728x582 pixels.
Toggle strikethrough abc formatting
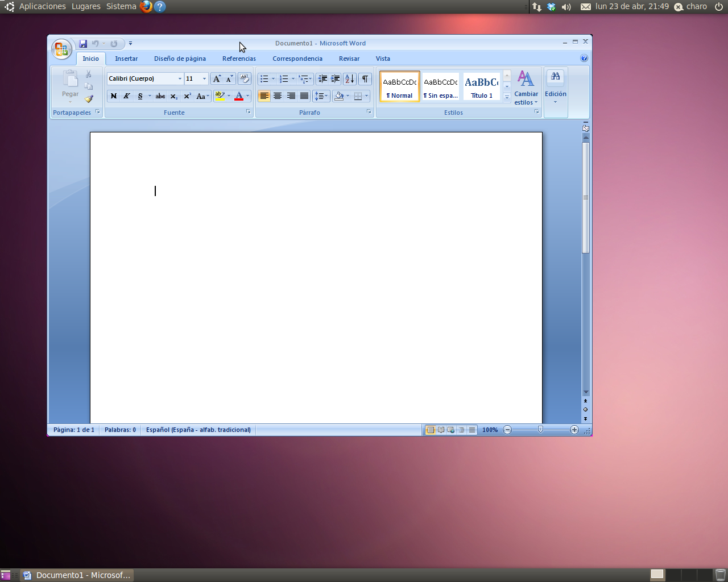(x=160, y=96)
